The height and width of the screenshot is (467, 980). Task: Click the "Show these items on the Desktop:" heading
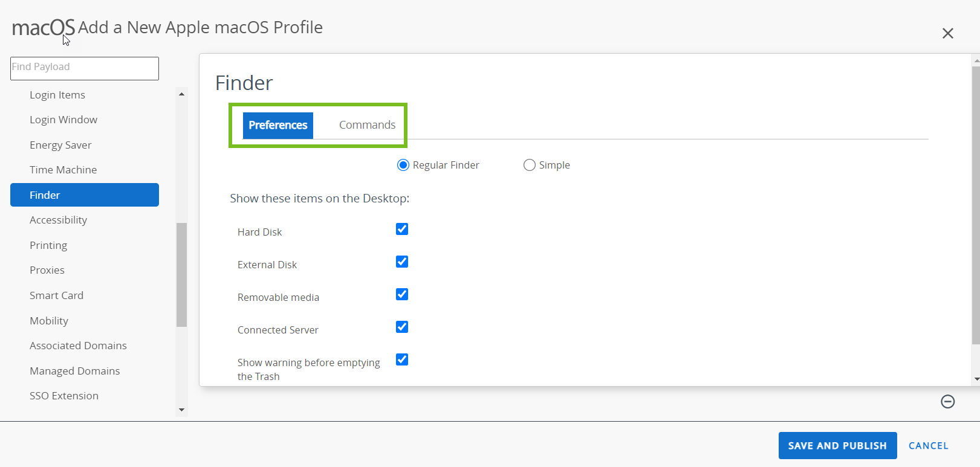click(319, 198)
